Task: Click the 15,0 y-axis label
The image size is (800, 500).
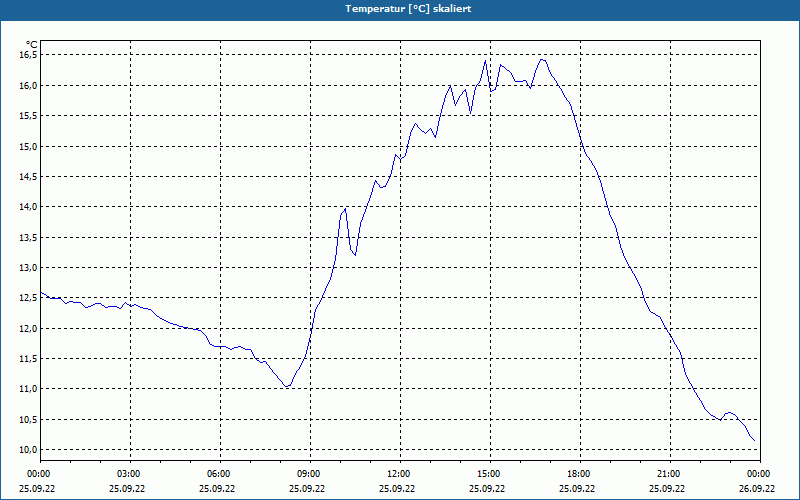Action: click(x=29, y=146)
